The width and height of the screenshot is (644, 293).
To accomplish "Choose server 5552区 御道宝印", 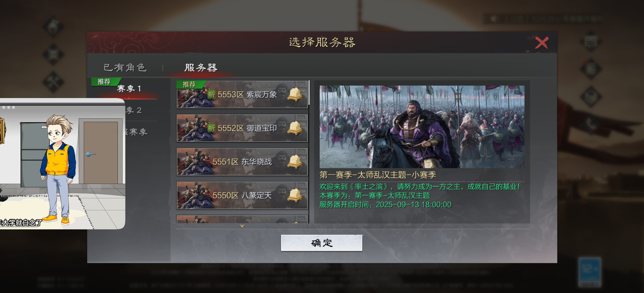I will click(242, 128).
